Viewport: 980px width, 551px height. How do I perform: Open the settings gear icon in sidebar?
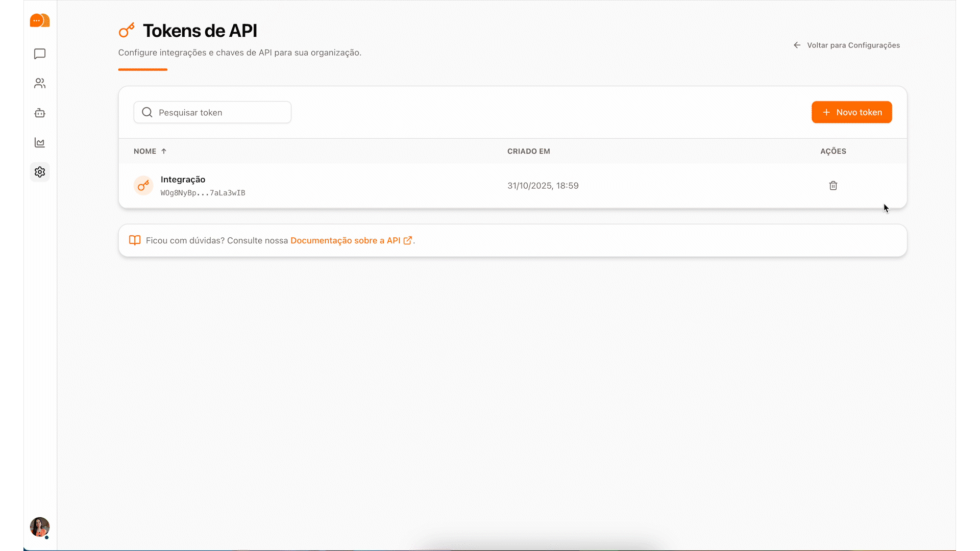(x=40, y=172)
